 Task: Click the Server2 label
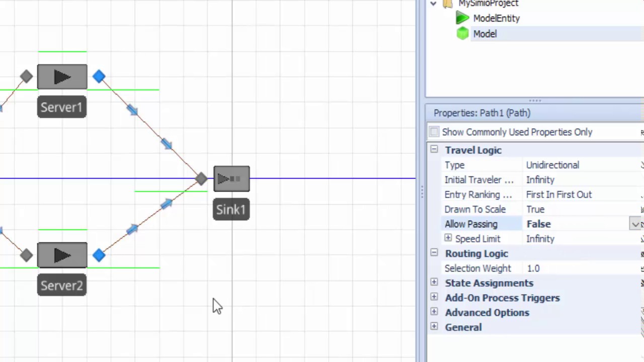point(62,286)
